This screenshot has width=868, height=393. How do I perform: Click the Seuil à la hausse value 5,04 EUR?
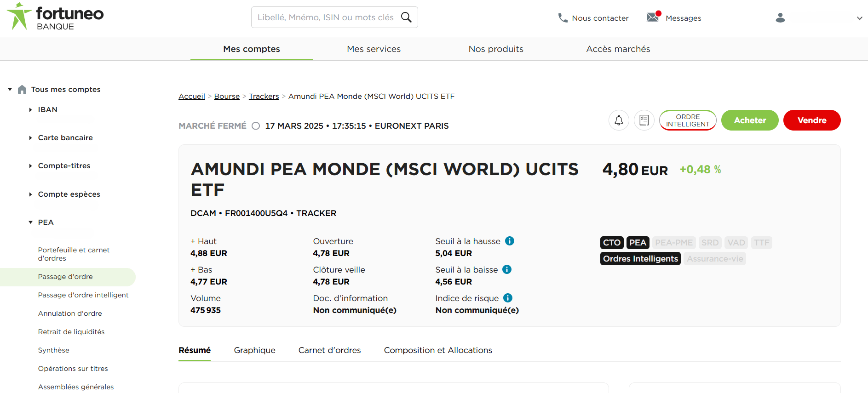pyautogui.click(x=454, y=253)
